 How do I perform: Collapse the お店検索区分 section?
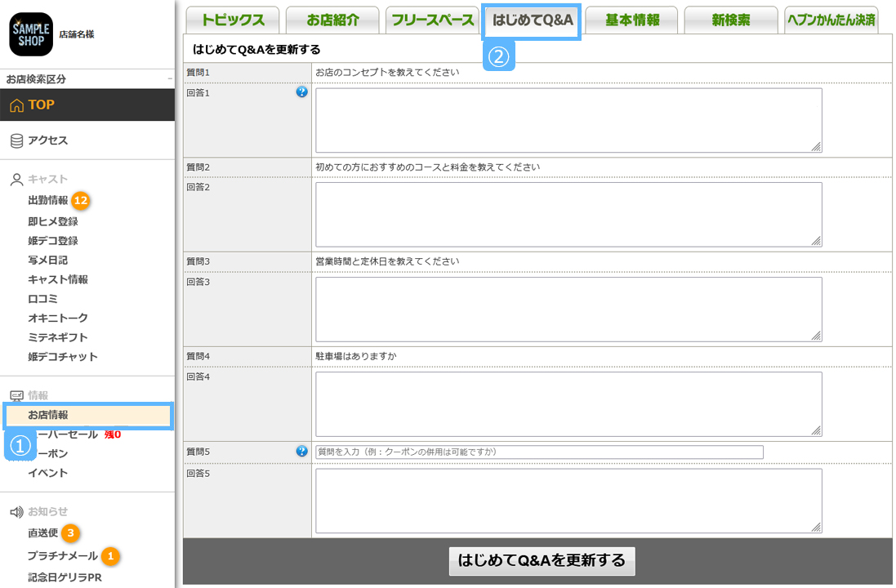point(169,79)
